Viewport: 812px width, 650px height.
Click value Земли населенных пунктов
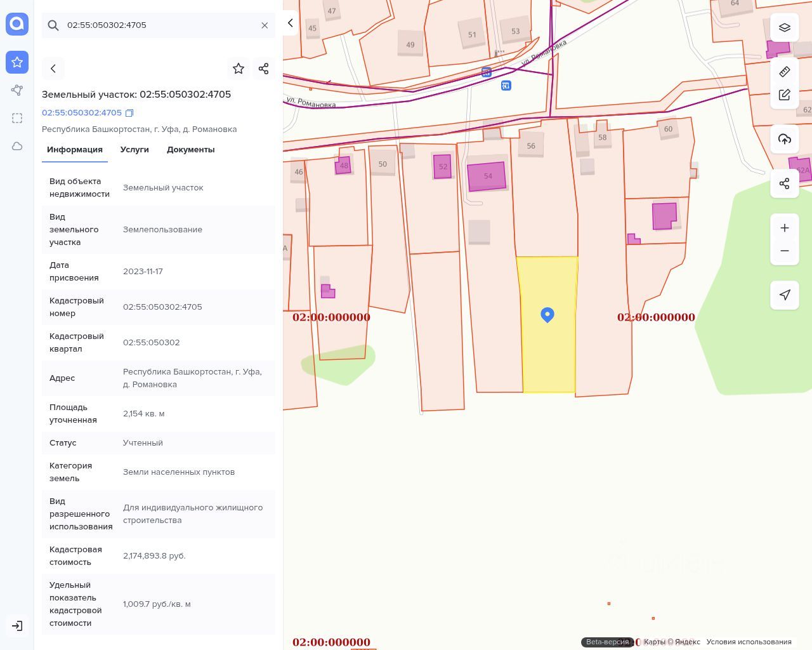point(179,472)
